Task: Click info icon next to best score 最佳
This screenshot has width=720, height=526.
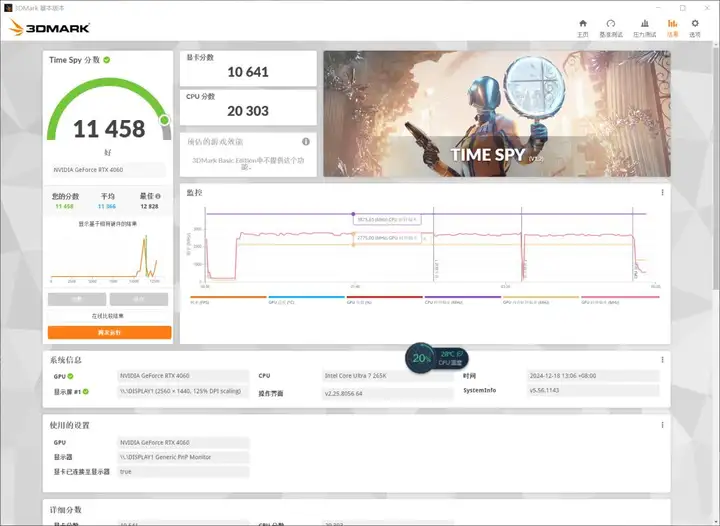Action: (158, 196)
